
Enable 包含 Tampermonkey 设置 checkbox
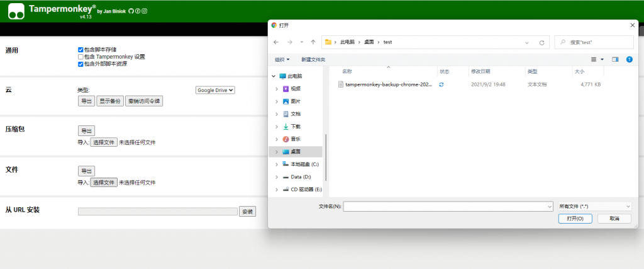click(80, 57)
